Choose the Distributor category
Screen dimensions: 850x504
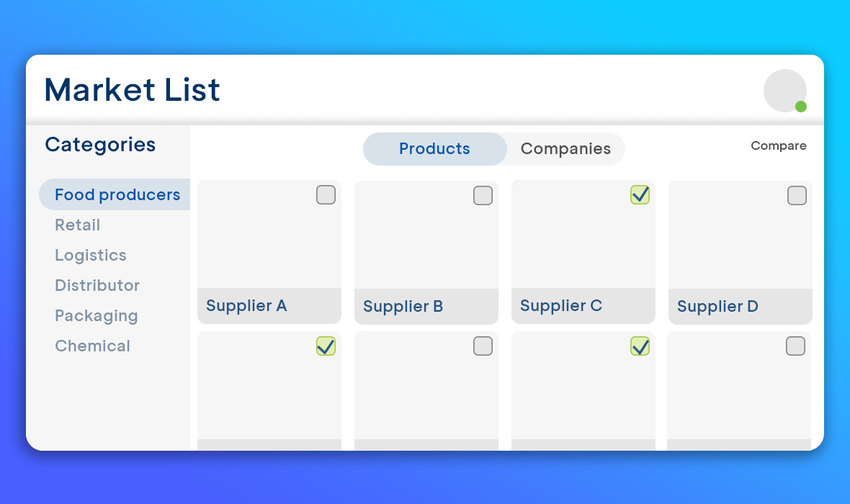click(97, 285)
